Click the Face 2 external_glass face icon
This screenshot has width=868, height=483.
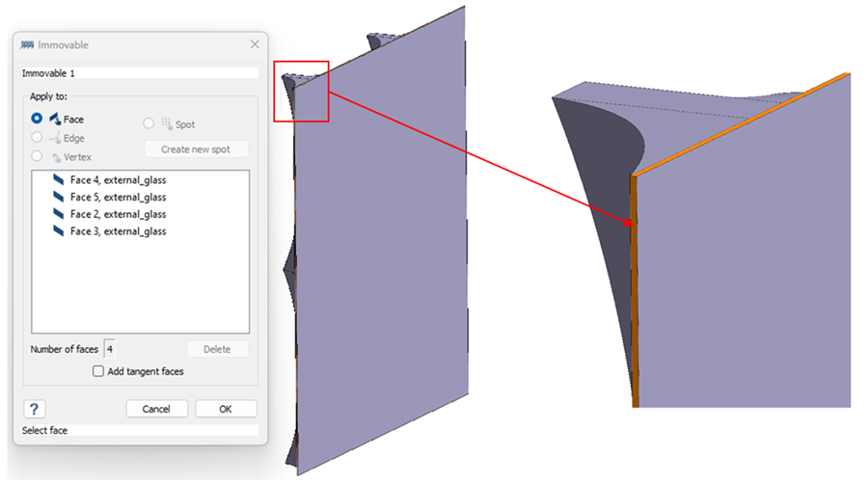click(59, 214)
